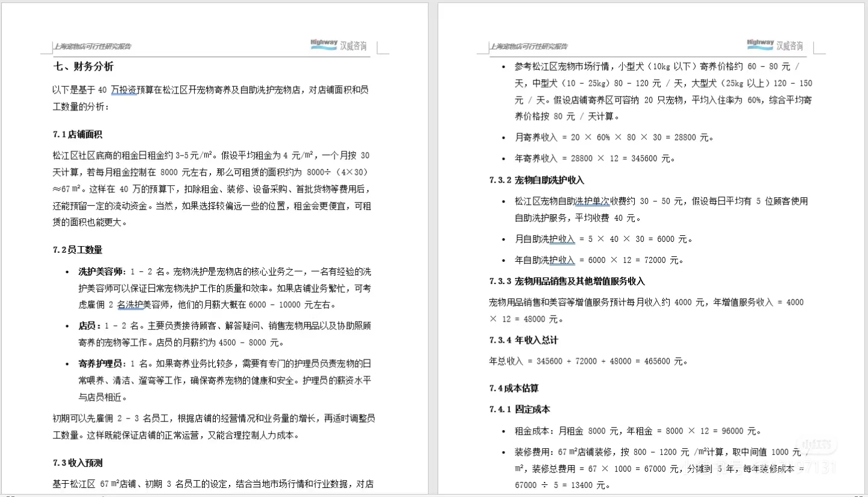
Task: Click the heading 七、财务分析
Action: [83, 66]
